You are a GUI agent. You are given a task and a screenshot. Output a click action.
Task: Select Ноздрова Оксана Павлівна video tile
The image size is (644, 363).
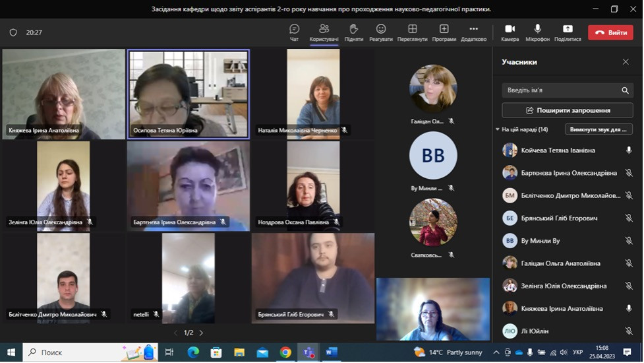click(x=313, y=186)
